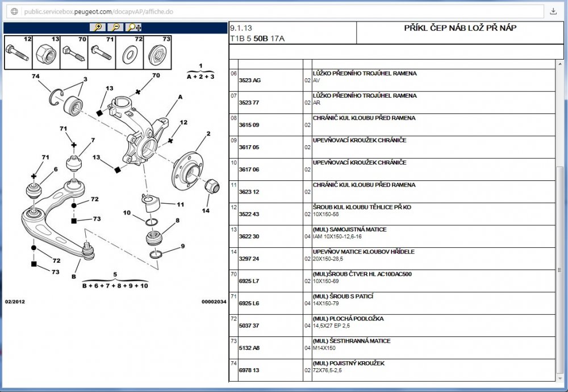The image size is (568, 392).
Task: Click the title PŘÍKL ČEP NÁB LOŽ PŘ NÁP
Action: pyautogui.click(x=460, y=28)
